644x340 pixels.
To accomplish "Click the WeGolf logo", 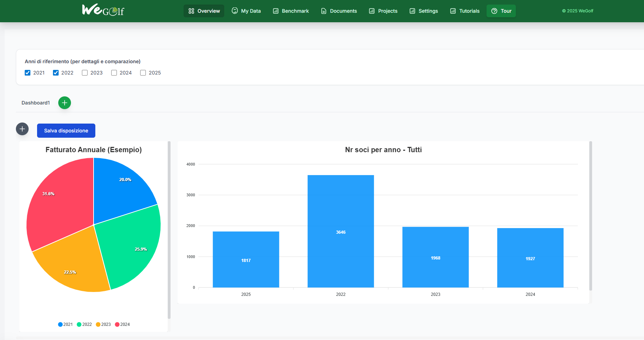I will pyautogui.click(x=103, y=10).
